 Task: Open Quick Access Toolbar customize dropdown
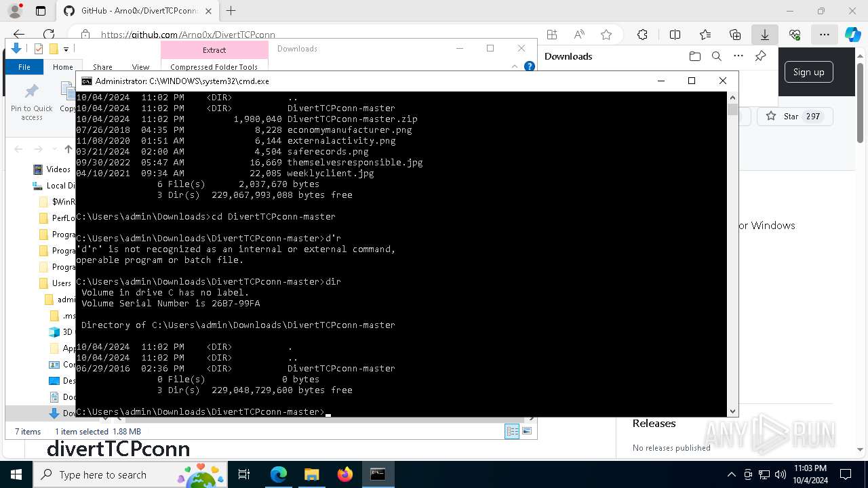coord(66,49)
